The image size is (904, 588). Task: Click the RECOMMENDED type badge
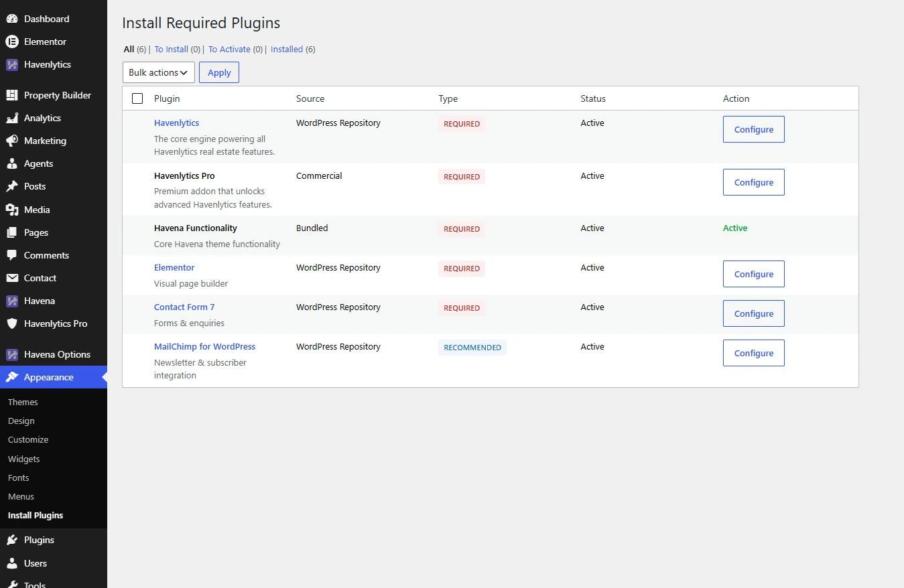(x=472, y=348)
